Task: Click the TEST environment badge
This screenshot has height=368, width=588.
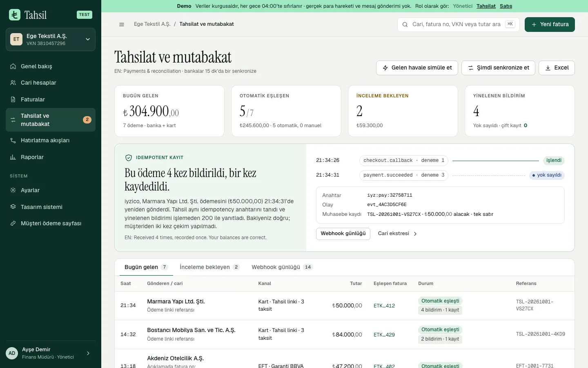Action: tap(85, 15)
